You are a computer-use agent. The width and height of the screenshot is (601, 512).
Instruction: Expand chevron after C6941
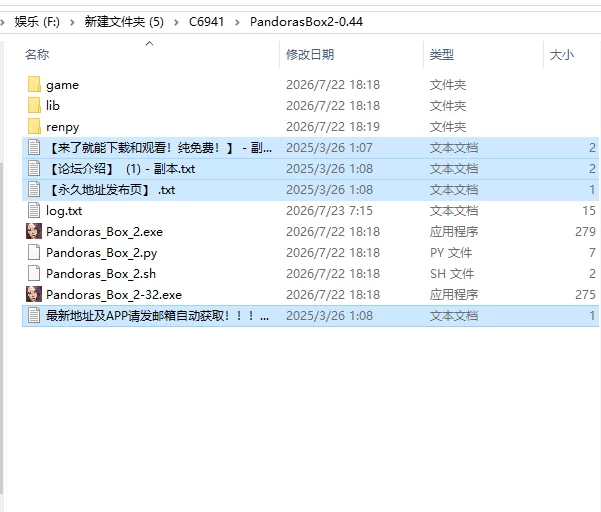[x=237, y=22]
